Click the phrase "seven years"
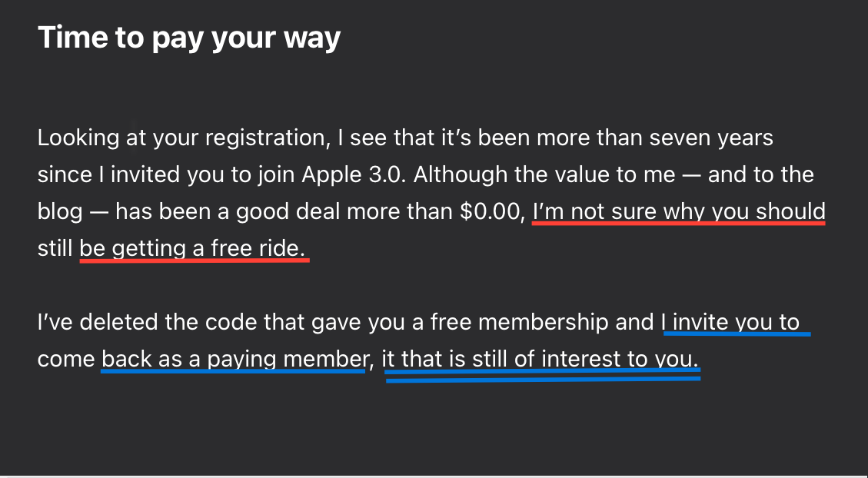This screenshot has height=478, width=868. tap(710, 138)
